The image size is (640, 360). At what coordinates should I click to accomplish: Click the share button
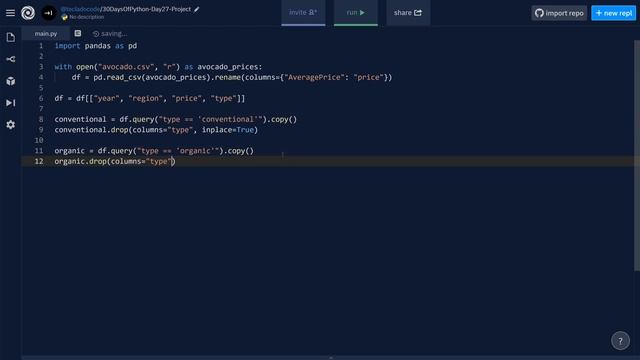[408, 13]
